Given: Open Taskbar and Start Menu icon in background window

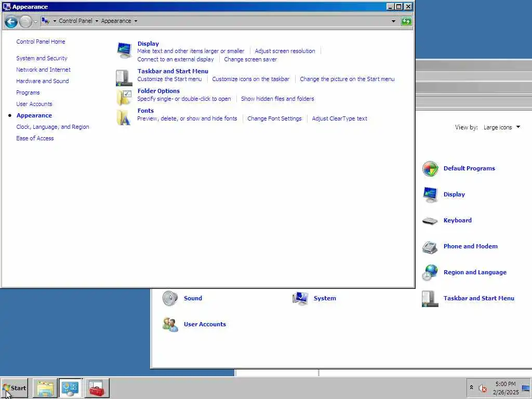Looking at the screenshot, I should [x=430, y=299].
